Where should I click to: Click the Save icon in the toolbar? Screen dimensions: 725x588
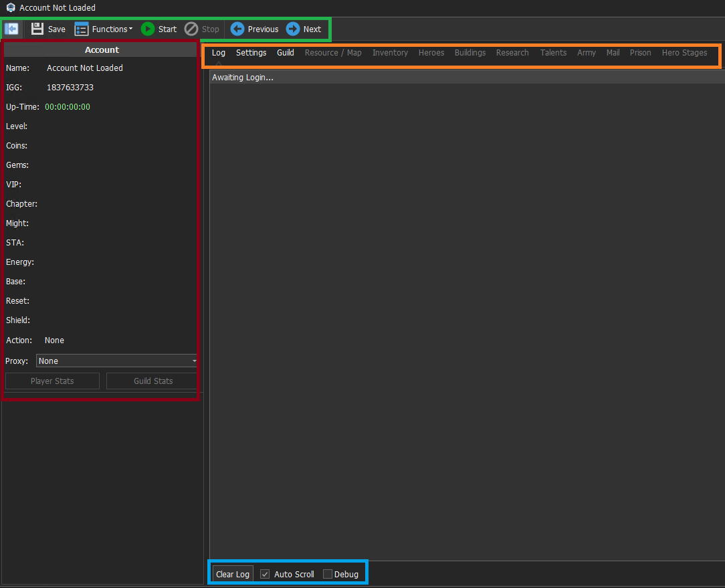(37, 29)
